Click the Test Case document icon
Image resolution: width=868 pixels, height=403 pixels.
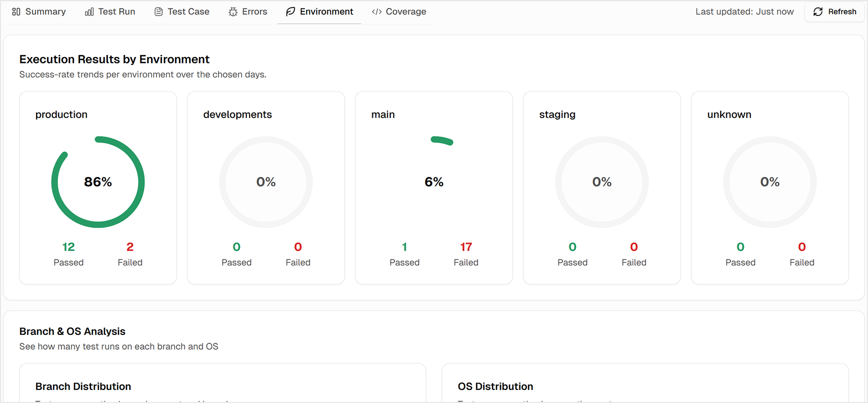click(x=158, y=12)
